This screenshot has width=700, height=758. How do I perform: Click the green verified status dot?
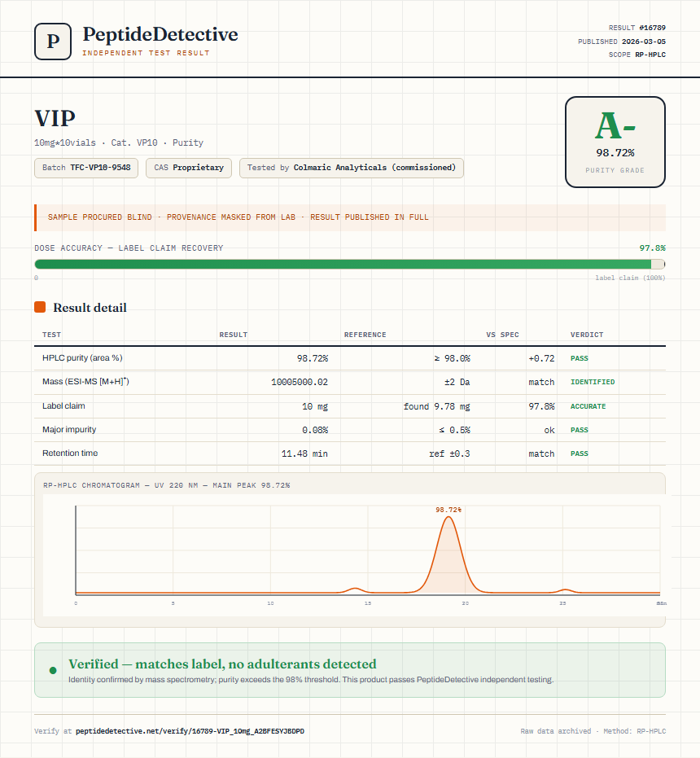tap(53, 670)
